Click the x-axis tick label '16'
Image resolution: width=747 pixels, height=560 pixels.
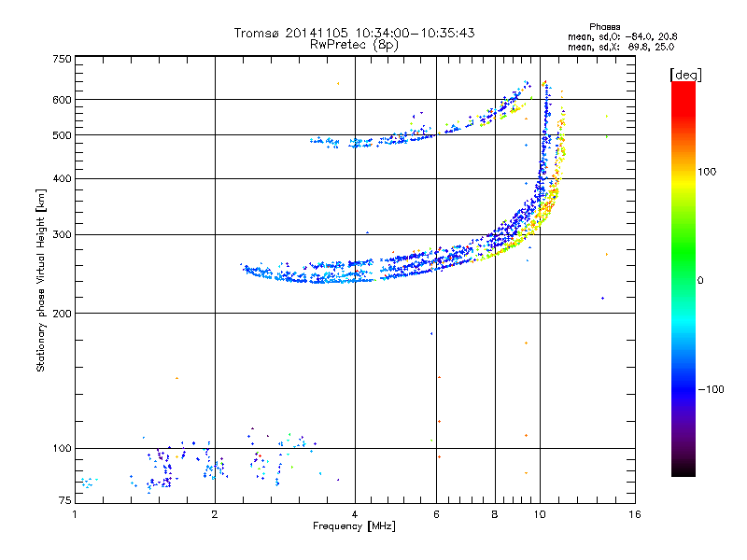click(635, 514)
